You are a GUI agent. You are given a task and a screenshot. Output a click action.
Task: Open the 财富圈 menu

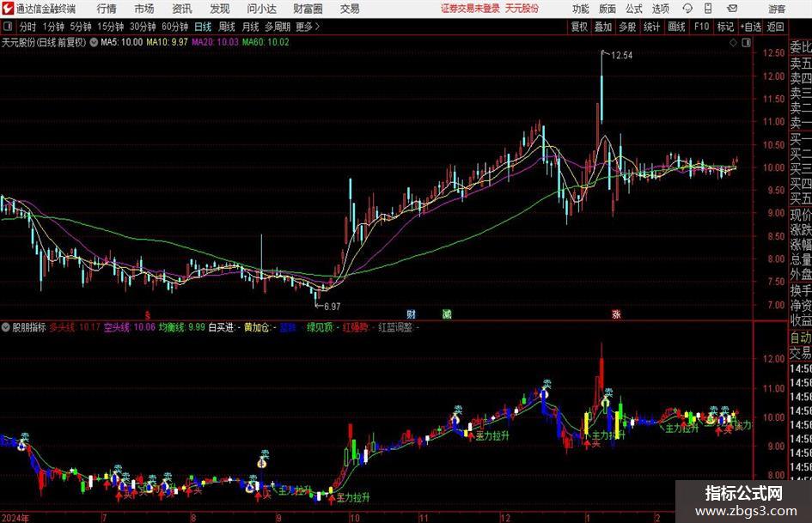tap(308, 9)
